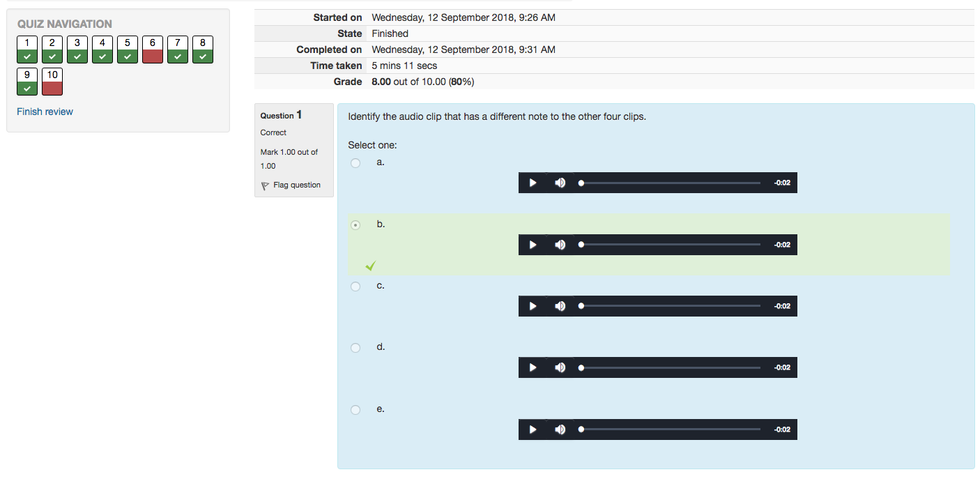
Task: Mute the speaker on clip c
Action: tap(560, 306)
